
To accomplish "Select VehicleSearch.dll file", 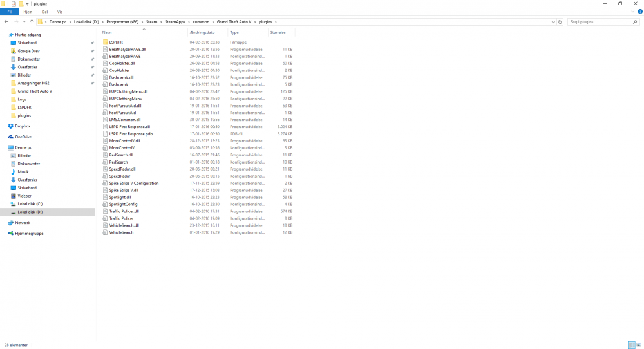I will coord(124,225).
